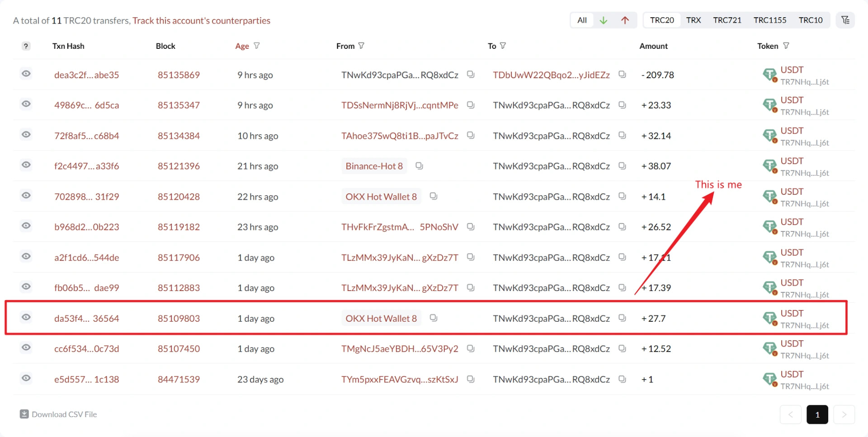Switch to the TRC721 tab
Image resolution: width=868 pixels, height=437 pixels.
pos(727,20)
